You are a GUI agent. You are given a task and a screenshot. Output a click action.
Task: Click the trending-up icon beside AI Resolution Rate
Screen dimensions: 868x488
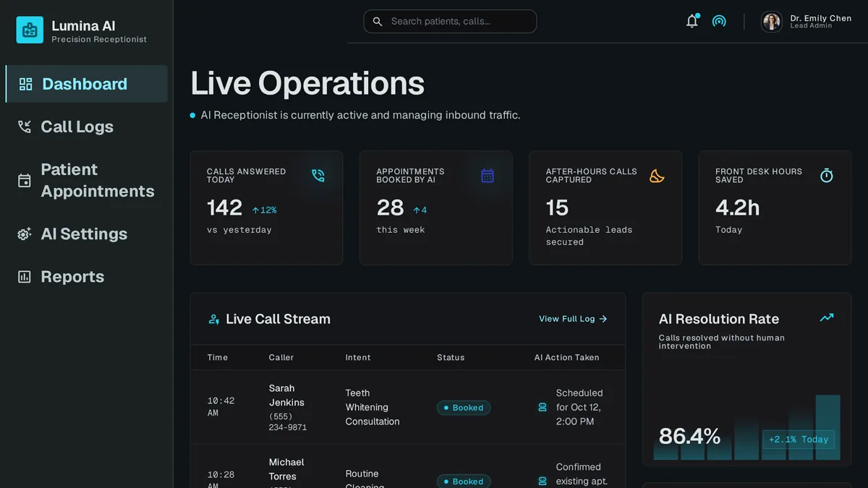827,317
